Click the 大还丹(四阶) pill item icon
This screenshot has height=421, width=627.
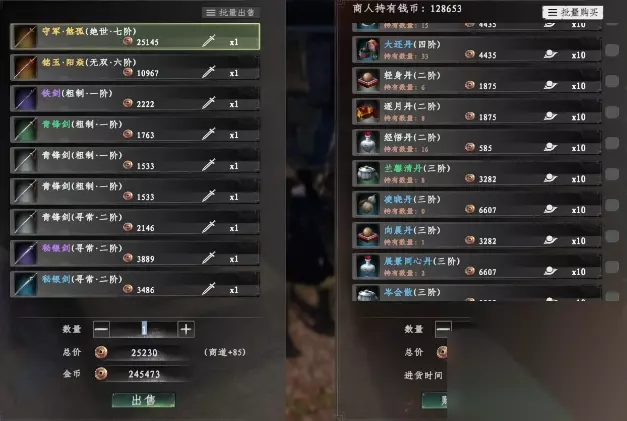click(x=367, y=50)
